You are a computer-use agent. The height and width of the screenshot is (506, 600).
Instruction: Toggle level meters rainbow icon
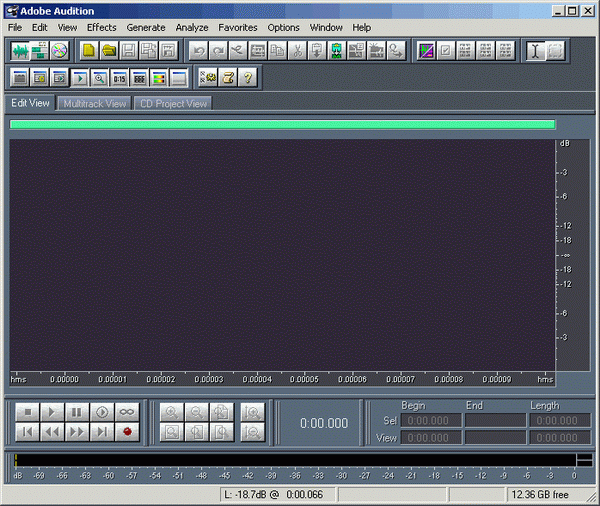pyautogui.click(x=159, y=78)
